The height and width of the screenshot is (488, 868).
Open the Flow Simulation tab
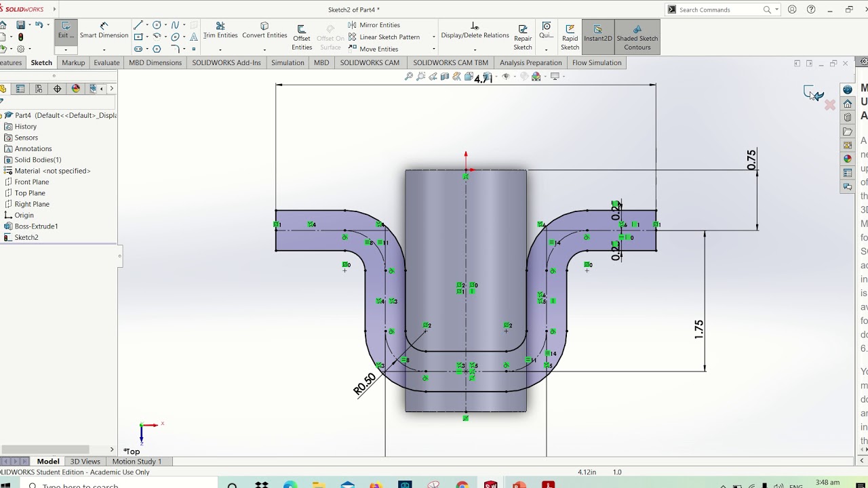(597, 62)
